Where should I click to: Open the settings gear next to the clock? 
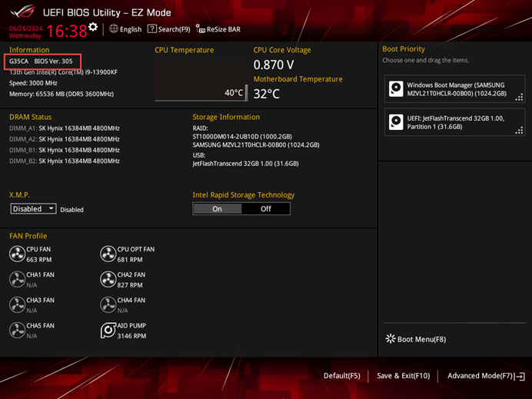point(93,27)
